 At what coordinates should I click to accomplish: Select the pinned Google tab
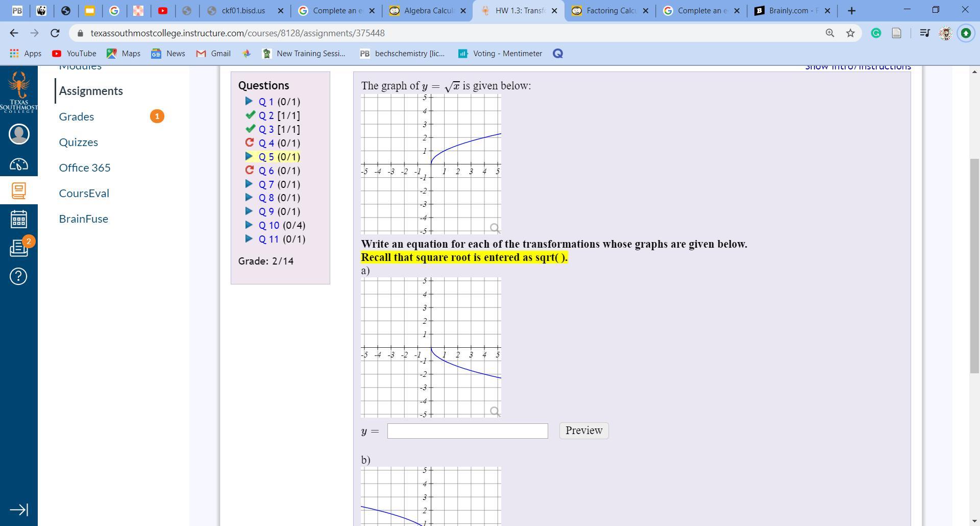click(114, 11)
